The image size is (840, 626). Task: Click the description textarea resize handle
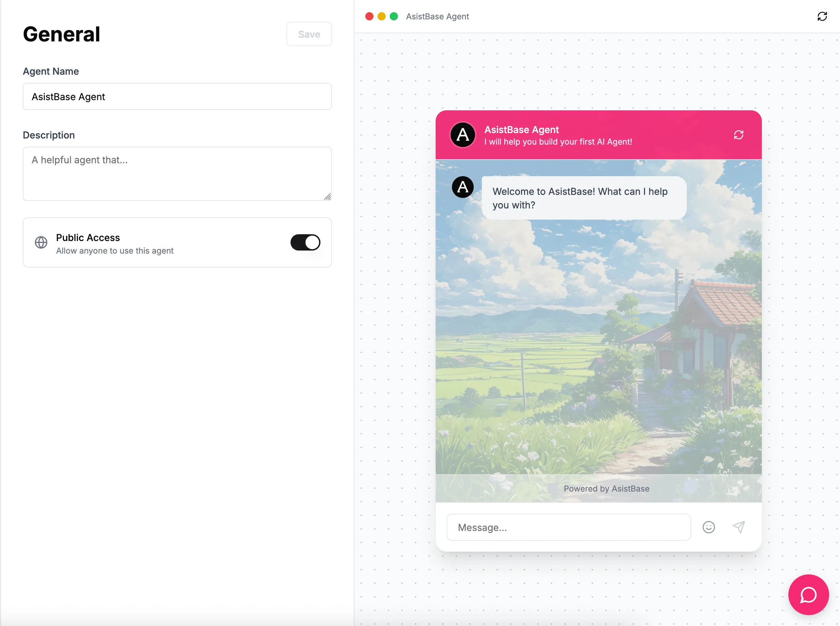pyautogui.click(x=328, y=197)
